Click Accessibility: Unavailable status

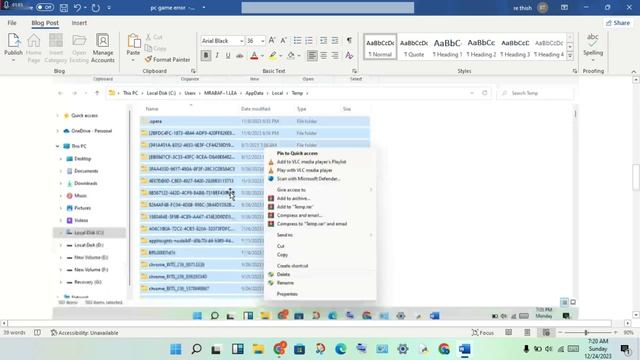[84, 333]
